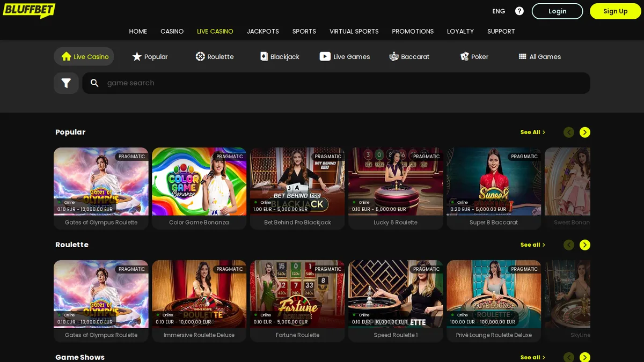Open SPORTS in the main menu

304,31
